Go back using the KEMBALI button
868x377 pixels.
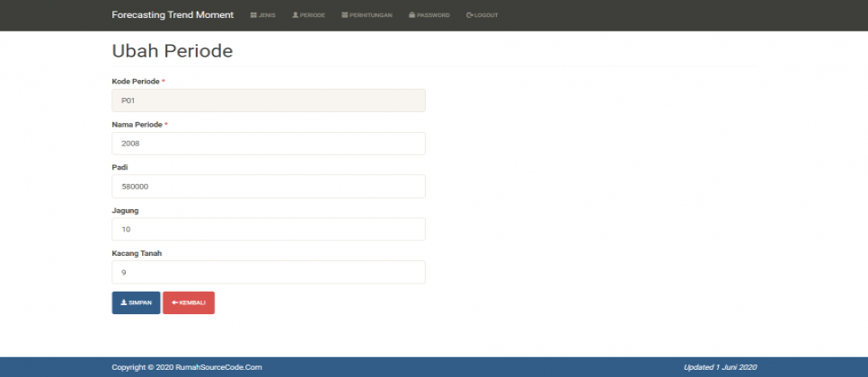189,302
